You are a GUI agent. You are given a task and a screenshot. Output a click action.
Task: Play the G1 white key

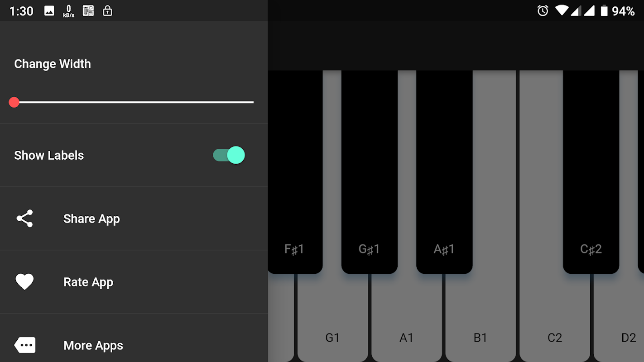pyautogui.click(x=332, y=317)
